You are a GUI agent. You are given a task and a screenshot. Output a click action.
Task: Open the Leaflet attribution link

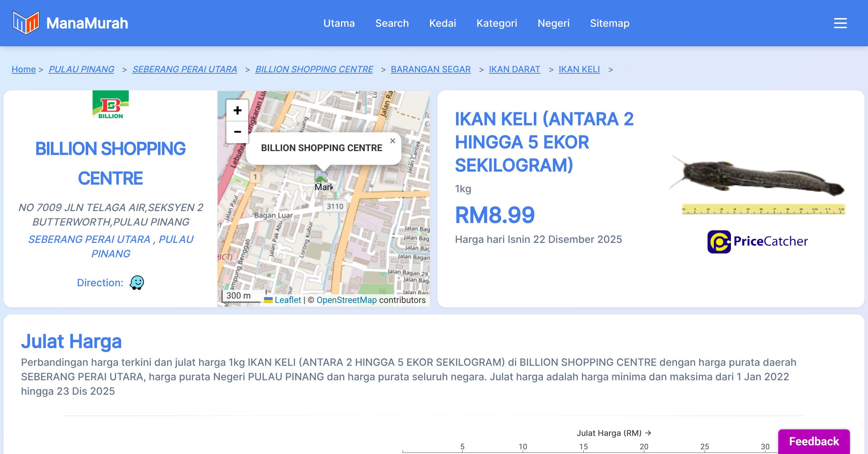pyautogui.click(x=288, y=300)
